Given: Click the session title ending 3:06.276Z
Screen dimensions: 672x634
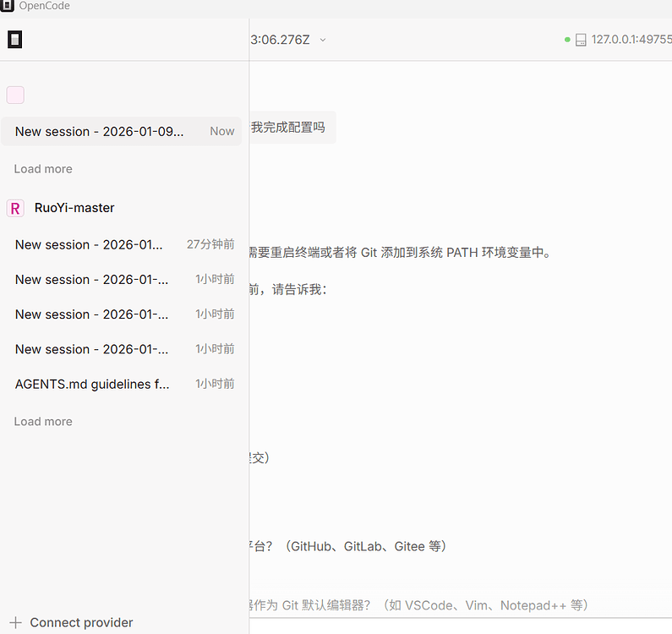Looking at the screenshot, I should [280, 40].
